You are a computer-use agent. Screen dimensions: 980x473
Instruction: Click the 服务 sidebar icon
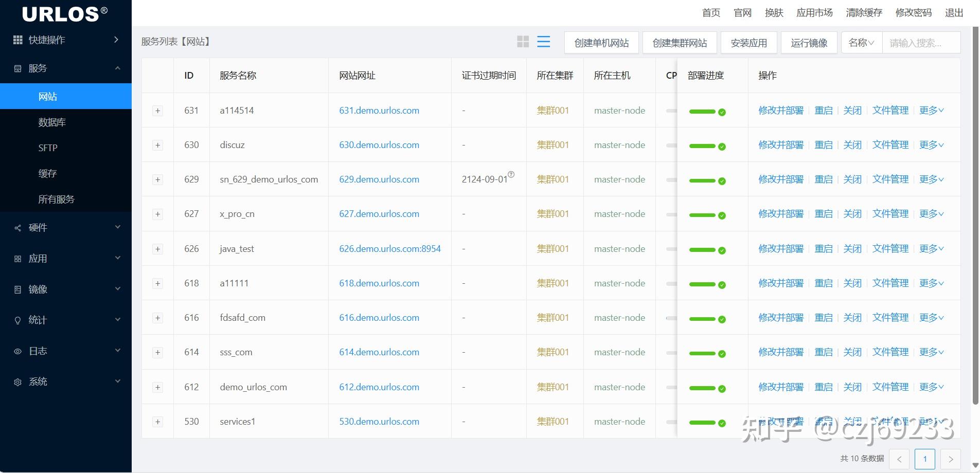pyautogui.click(x=17, y=68)
